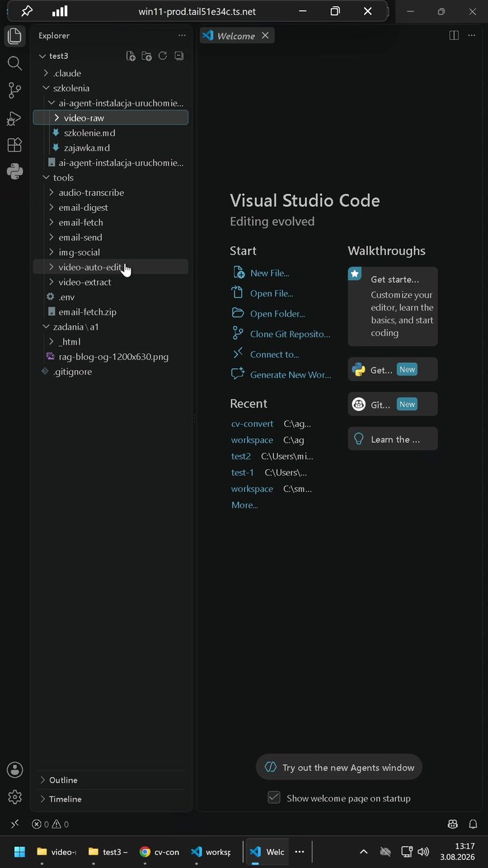Open the Run and Debug view

pyautogui.click(x=14, y=118)
